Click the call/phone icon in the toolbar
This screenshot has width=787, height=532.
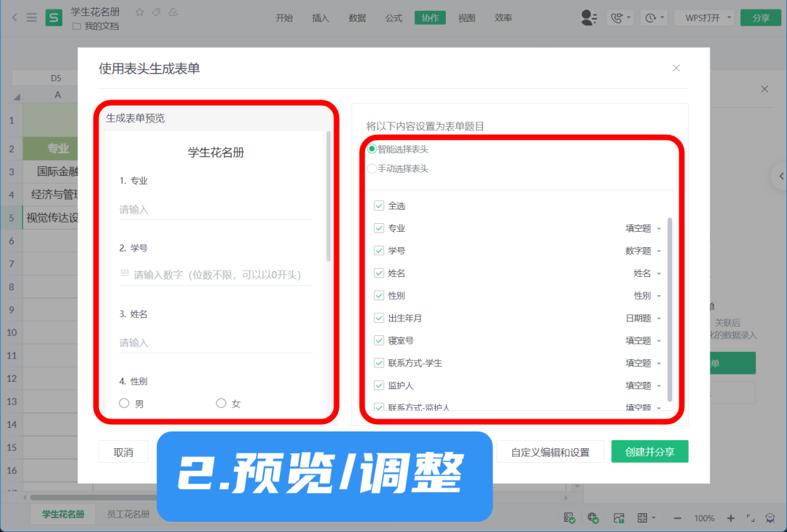point(618,17)
